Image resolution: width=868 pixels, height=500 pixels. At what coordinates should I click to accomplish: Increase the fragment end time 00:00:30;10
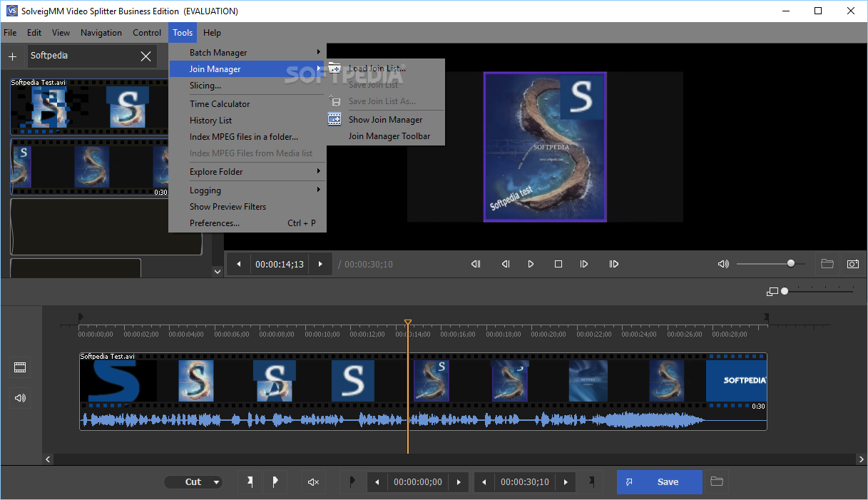tap(566, 482)
